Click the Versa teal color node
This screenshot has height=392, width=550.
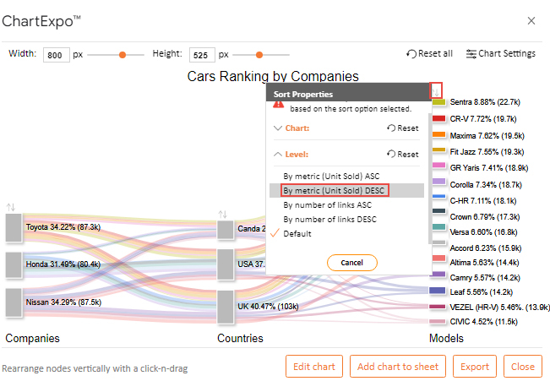[x=438, y=227]
